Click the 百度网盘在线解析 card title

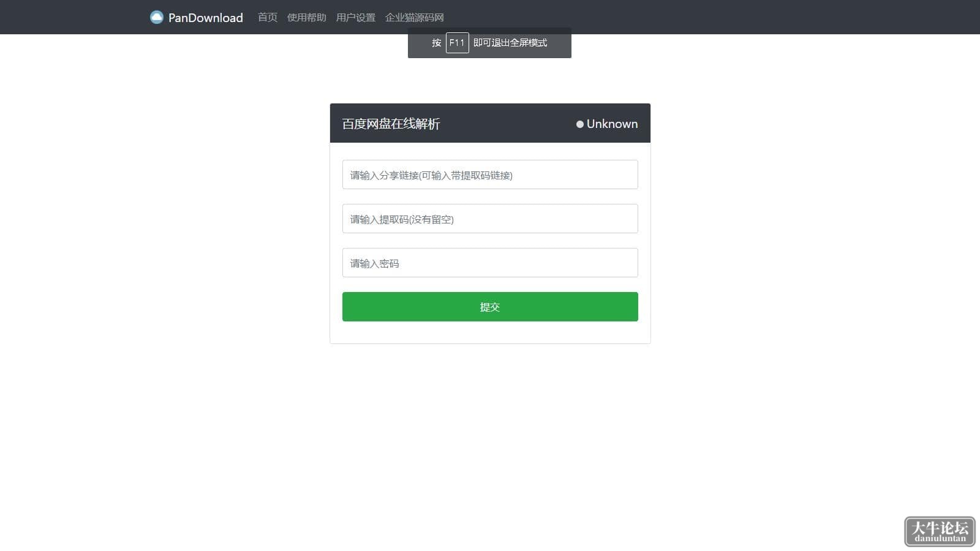391,124
